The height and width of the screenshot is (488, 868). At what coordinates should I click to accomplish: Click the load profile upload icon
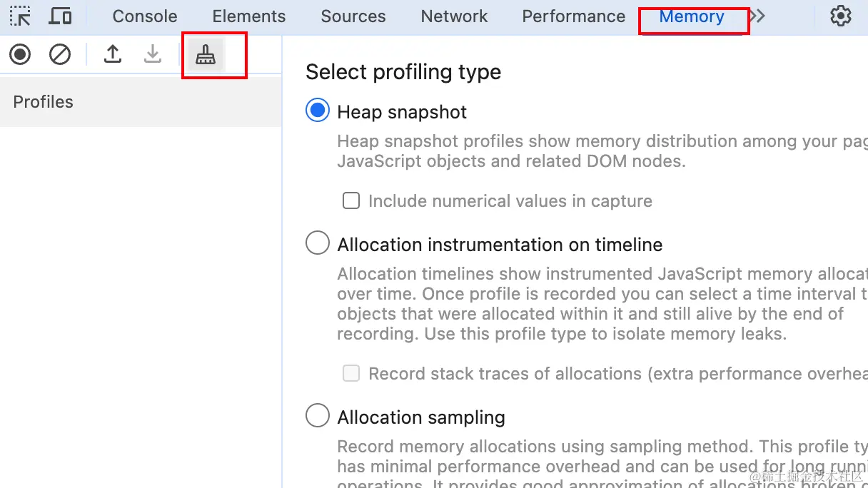click(x=113, y=54)
